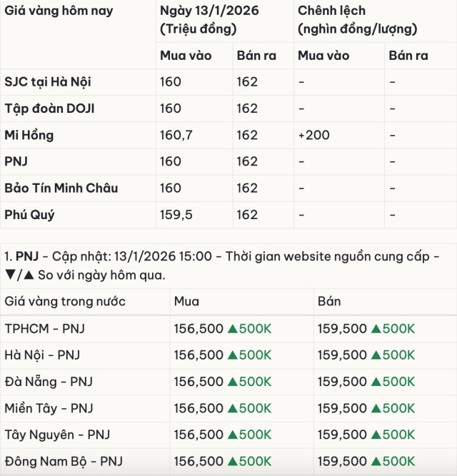Image resolution: width=457 pixels, height=476 pixels.
Task: Click the up arrow in Đà Nẵng buy price
Action: [x=233, y=381]
